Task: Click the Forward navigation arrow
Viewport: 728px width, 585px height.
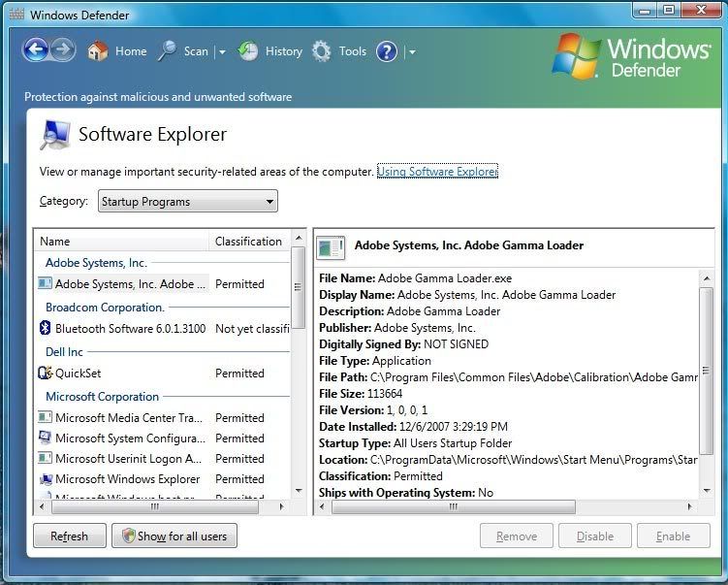Action: pyautogui.click(x=63, y=50)
